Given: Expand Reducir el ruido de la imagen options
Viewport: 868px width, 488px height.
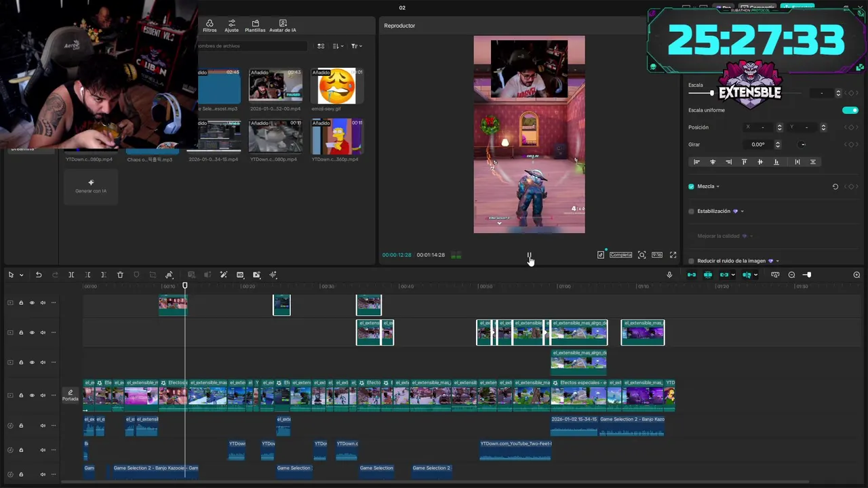Looking at the screenshot, I should tap(777, 261).
